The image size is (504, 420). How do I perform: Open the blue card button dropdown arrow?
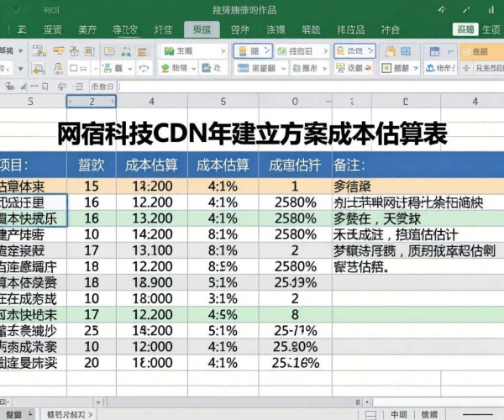[284, 68]
